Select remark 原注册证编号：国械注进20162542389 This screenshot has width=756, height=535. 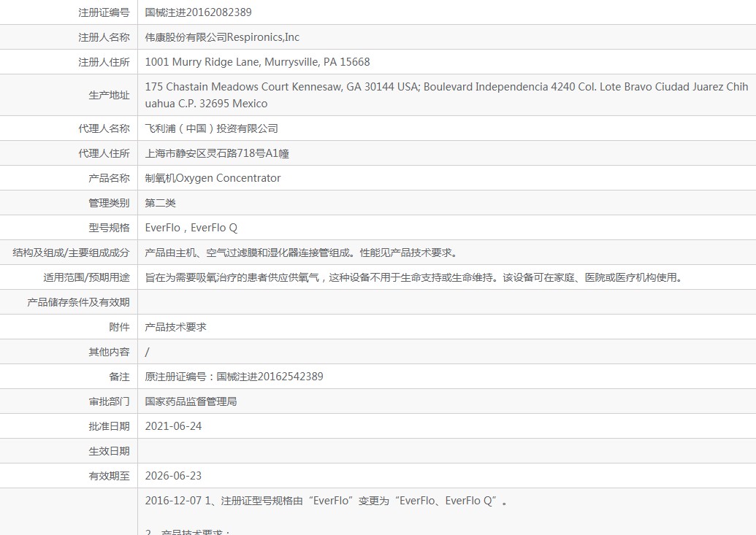234,377
